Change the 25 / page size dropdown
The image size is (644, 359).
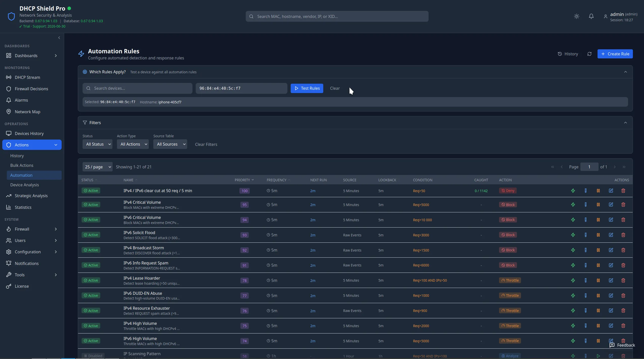(97, 167)
